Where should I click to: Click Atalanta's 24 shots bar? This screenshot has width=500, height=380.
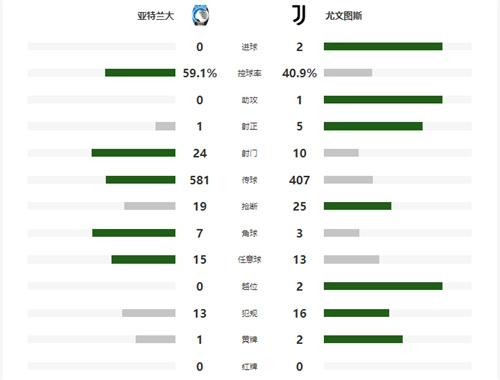point(134,153)
